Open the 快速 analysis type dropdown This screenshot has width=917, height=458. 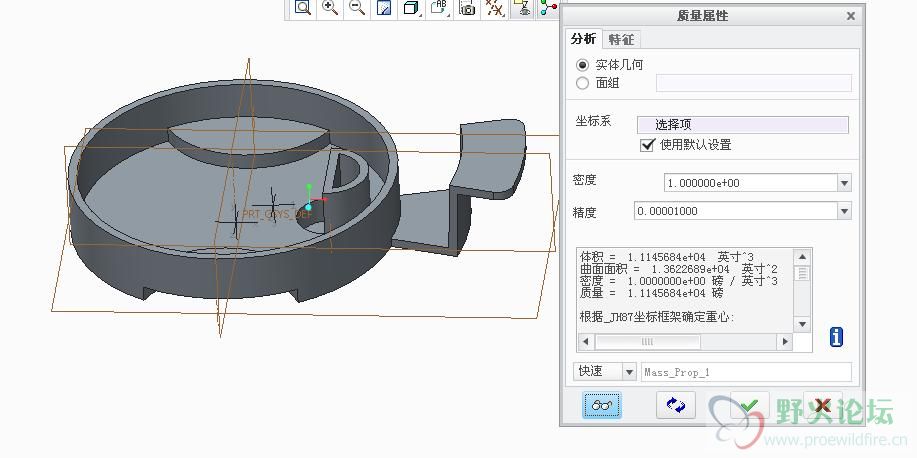(629, 371)
